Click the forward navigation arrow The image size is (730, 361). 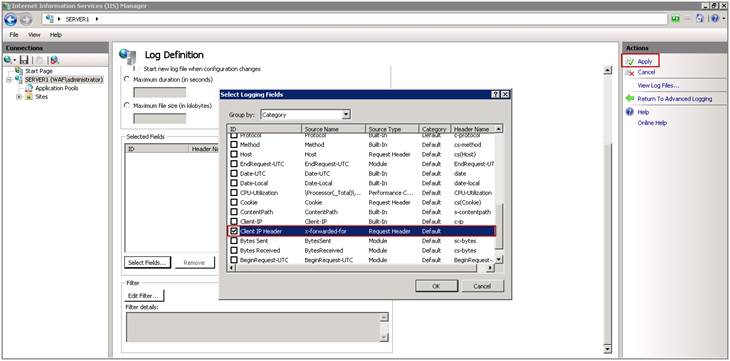tap(26, 20)
